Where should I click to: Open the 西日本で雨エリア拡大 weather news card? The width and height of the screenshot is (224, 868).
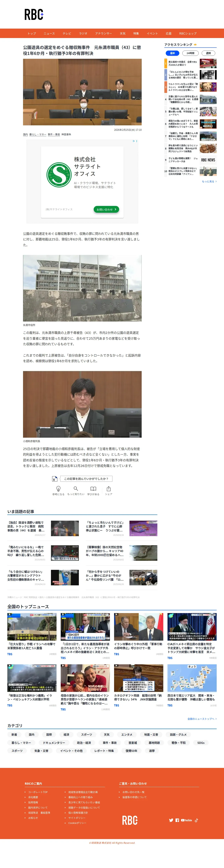tap(192, 686)
